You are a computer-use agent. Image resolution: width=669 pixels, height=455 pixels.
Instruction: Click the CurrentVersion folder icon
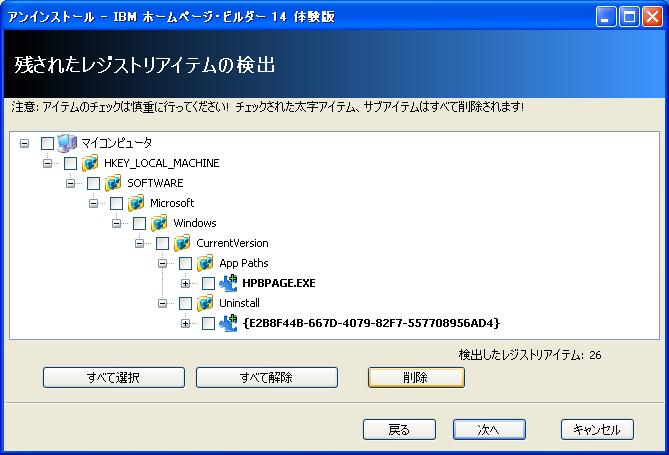click(182, 243)
